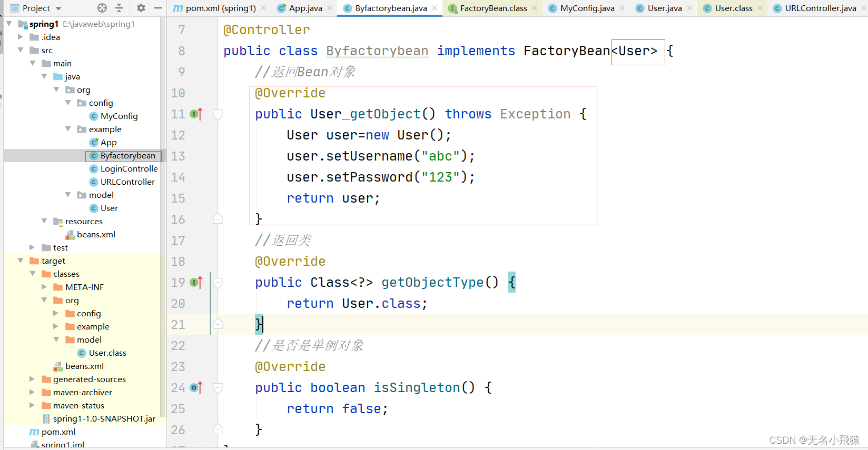Click isSingleton method name in editor
The height and width of the screenshot is (450, 868).
click(417, 388)
